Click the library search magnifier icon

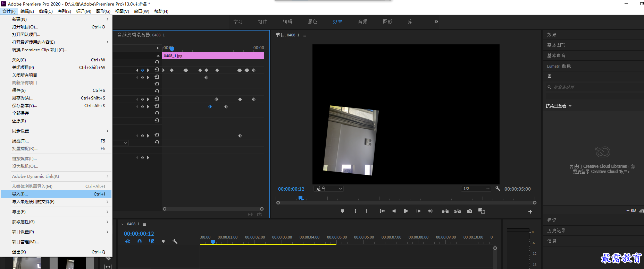(549, 87)
